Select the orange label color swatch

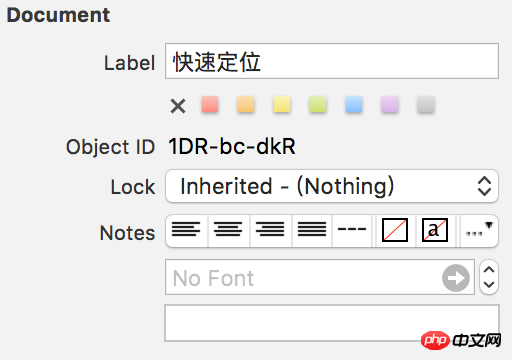click(x=246, y=104)
